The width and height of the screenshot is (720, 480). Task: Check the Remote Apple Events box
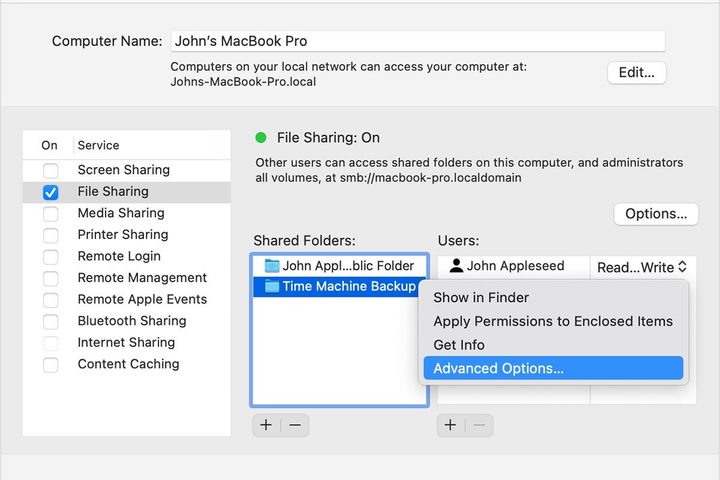point(51,300)
